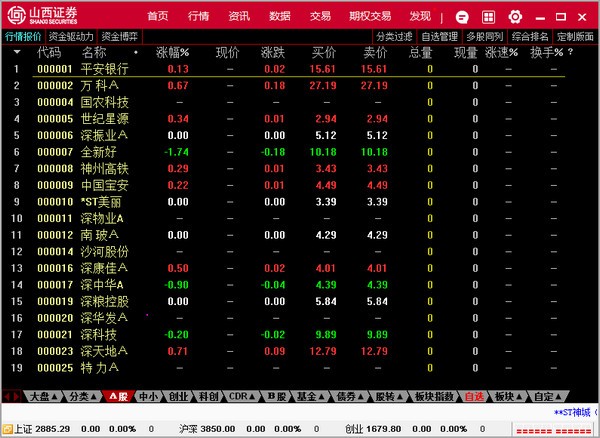Click the 定制版面 button
Viewport: 600px width, 438px height.
click(575, 36)
